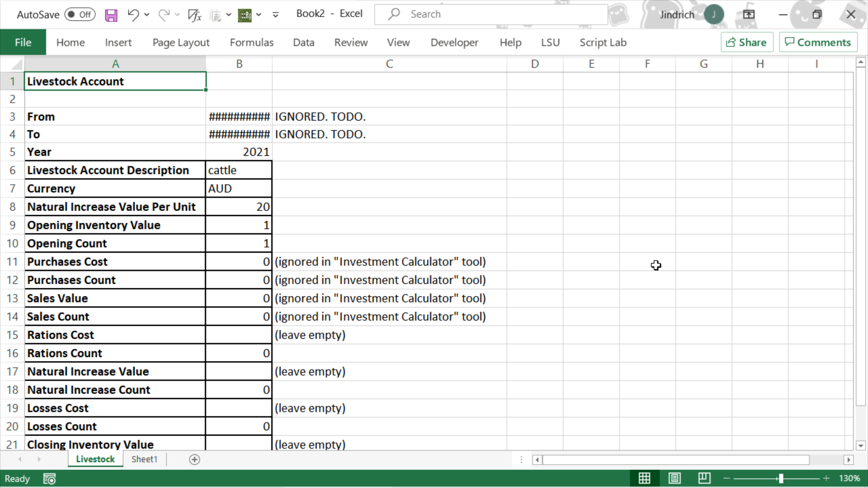
Task: Click the clear formulas fx icon
Action: [194, 15]
